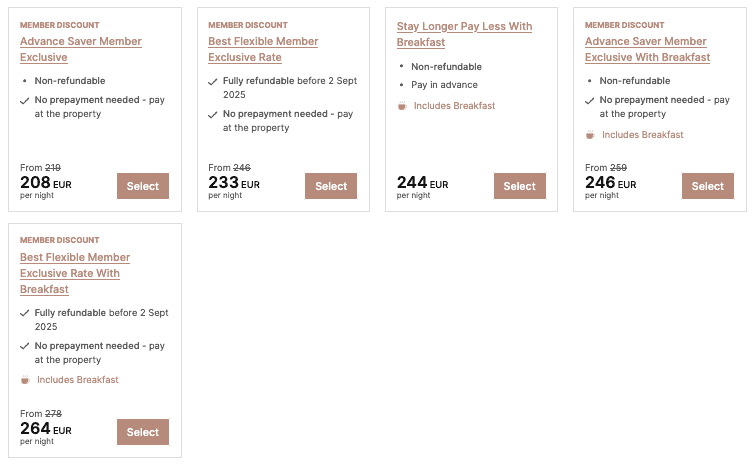
Task: Select the 233 EUR Best Flexible rate
Action: click(x=331, y=186)
